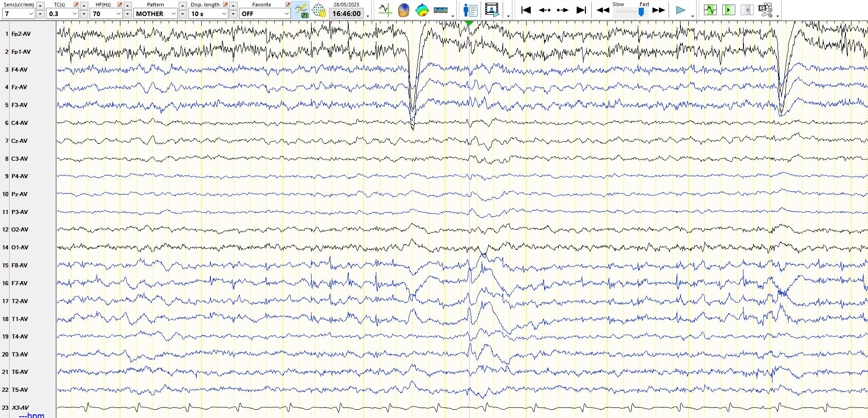
Task: Step the TC(s) value down
Action: [84, 14]
